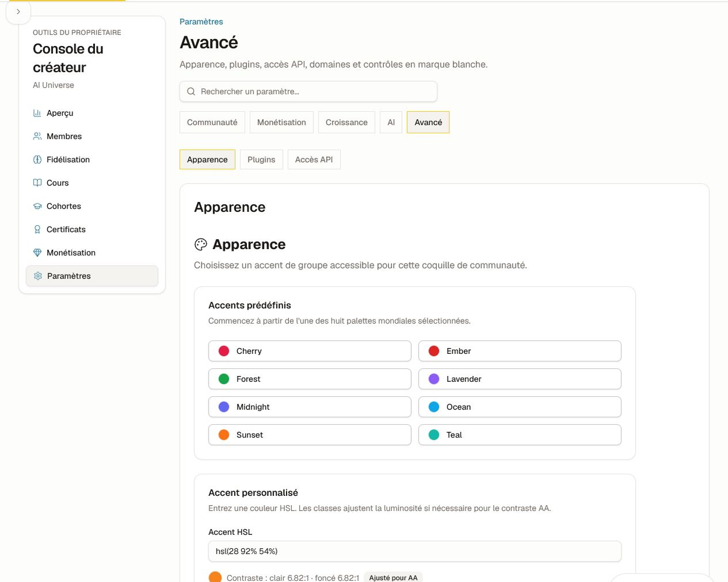
Task: Select the Sunset accent preset
Action: click(x=310, y=435)
